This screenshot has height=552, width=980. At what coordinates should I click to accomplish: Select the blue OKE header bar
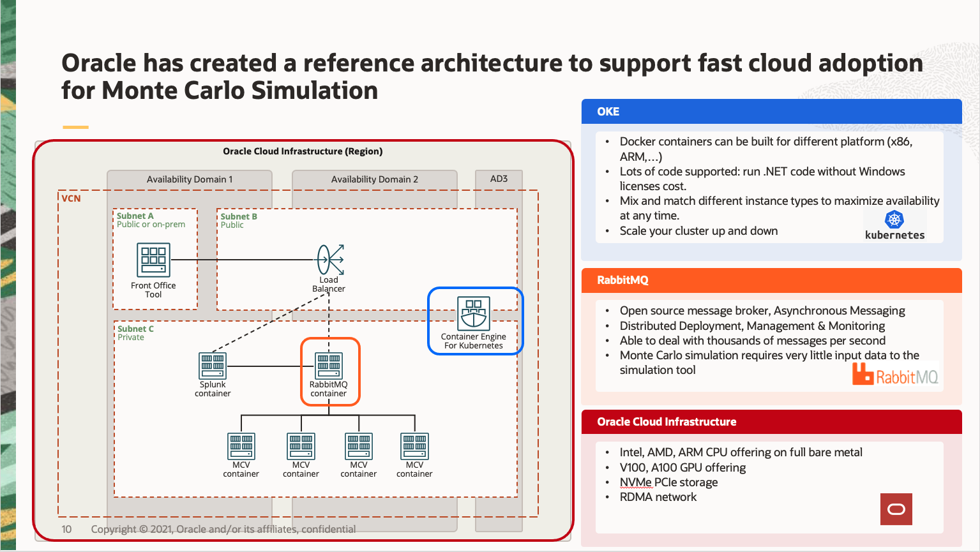(771, 112)
